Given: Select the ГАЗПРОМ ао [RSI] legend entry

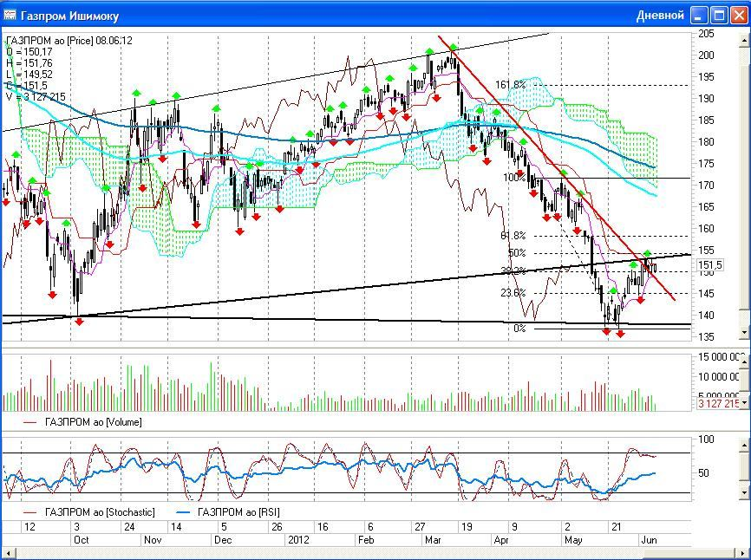Looking at the screenshot, I should 236,512.
